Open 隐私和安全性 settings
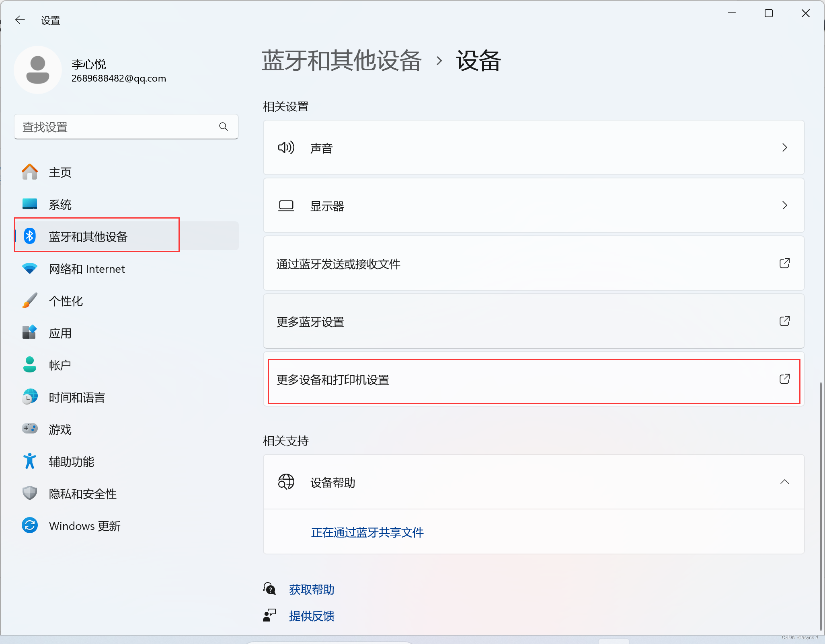 83,494
